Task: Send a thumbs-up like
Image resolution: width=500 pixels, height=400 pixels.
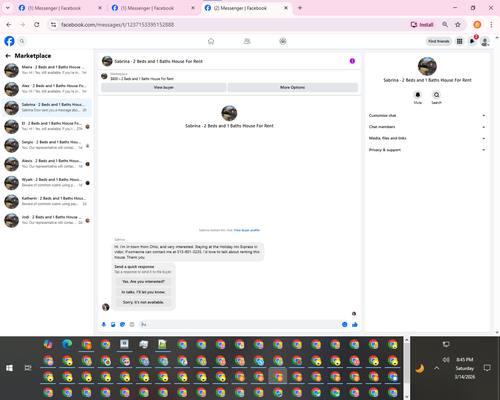Action: (355, 324)
